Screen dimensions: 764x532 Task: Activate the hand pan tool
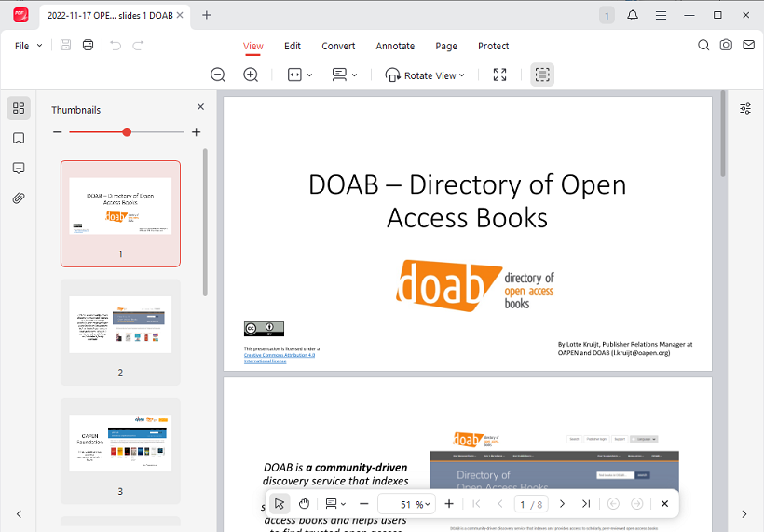click(x=304, y=504)
